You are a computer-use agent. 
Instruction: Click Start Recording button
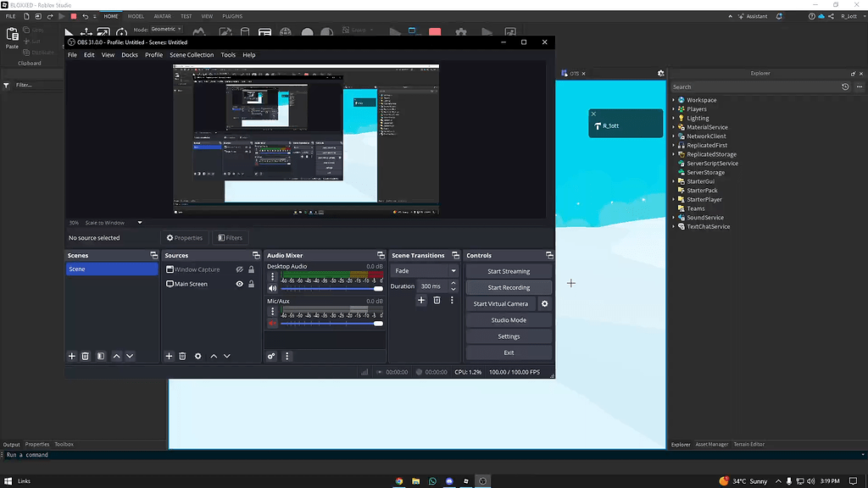coord(509,288)
